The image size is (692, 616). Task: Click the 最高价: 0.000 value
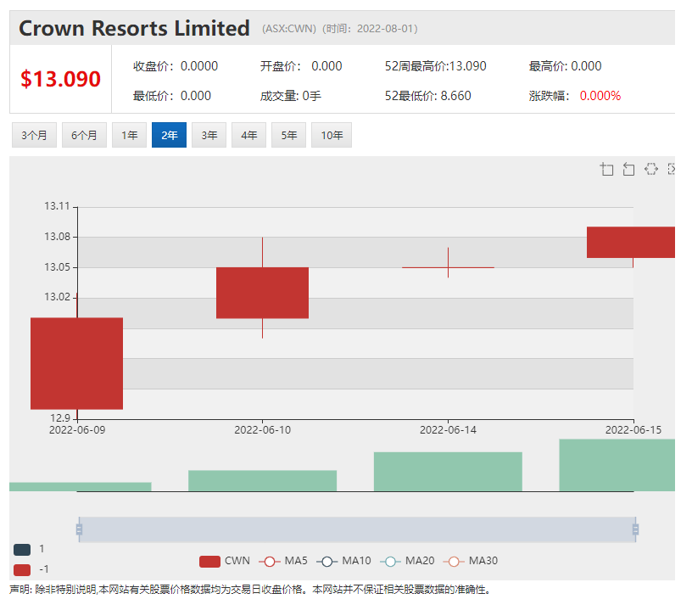point(566,66)
